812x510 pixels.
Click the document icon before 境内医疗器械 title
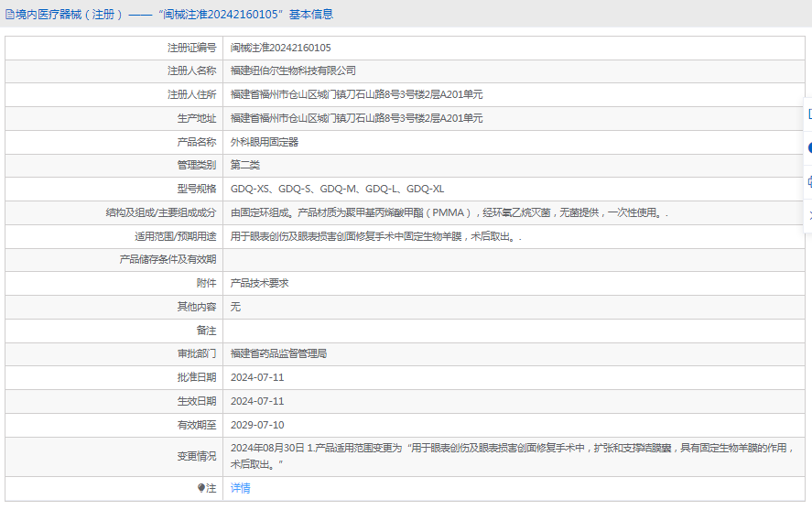point(9,15)
